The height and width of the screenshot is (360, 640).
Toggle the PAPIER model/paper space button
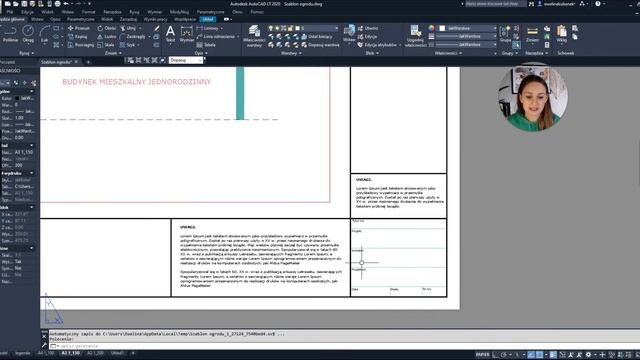pyautogui.click(x=482, y=354)
